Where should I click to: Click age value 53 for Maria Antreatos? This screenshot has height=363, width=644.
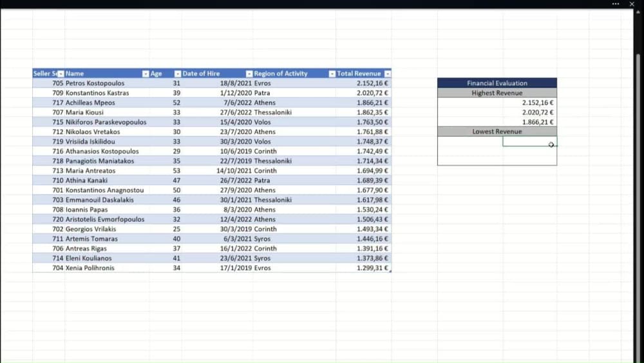tap(166, 171)
